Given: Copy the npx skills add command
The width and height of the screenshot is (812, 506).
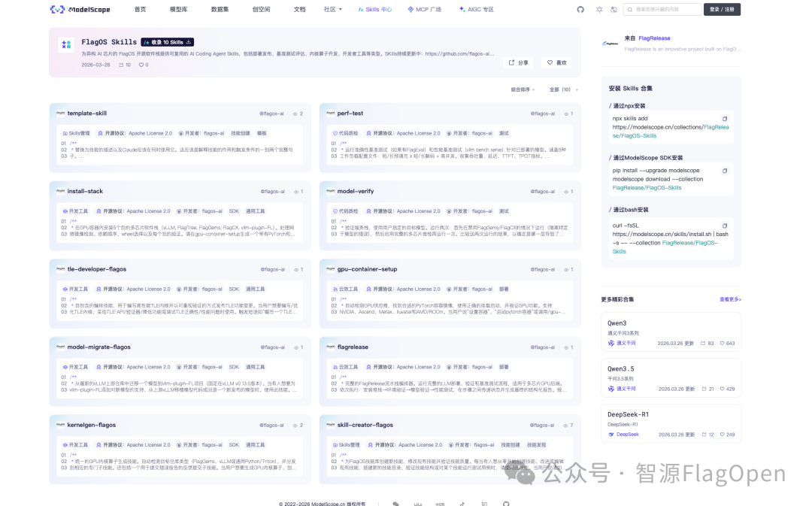Looking at the screenshot, I should click(725, 119).
